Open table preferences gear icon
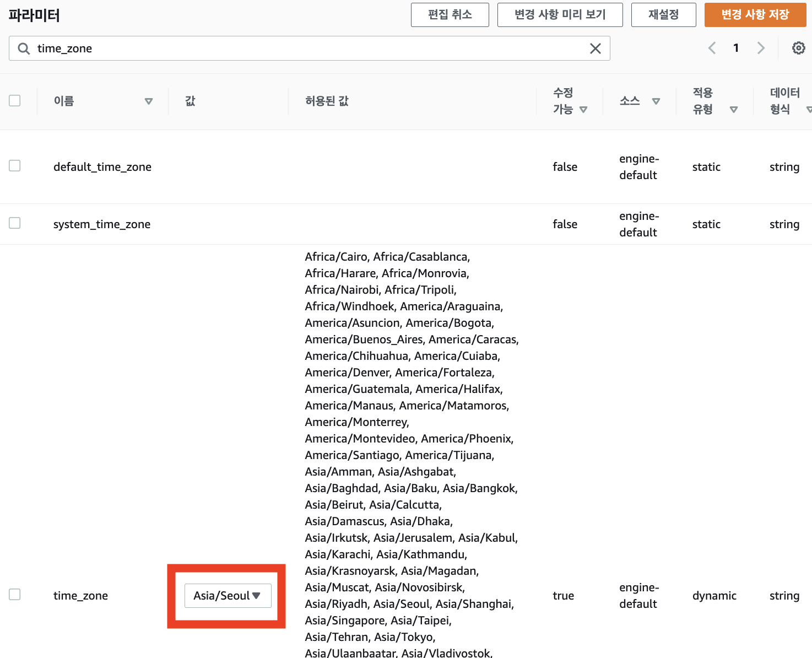812x658 pixels. coord(799,48)
